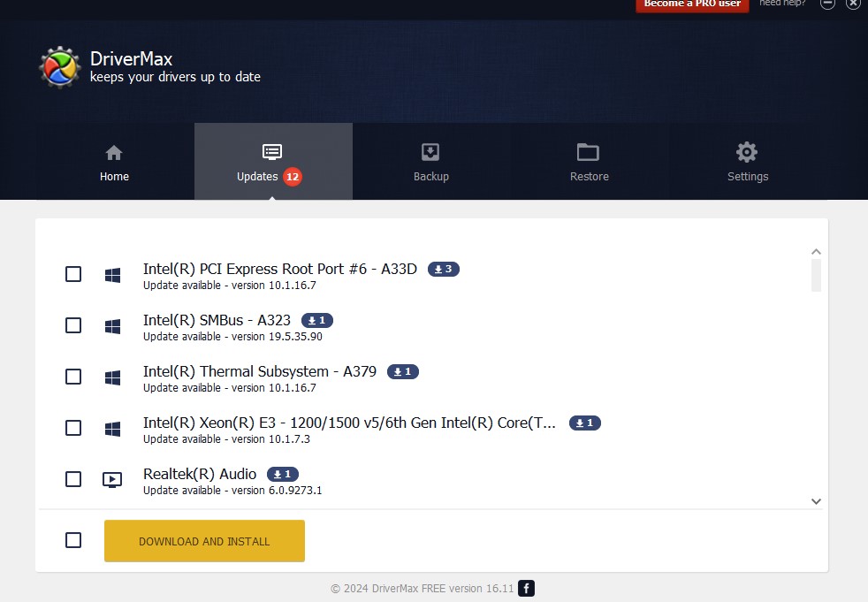Screen dimensions: 868x602
Task: Select the Realtek(R) Audio title
Action: pos(200,474)
